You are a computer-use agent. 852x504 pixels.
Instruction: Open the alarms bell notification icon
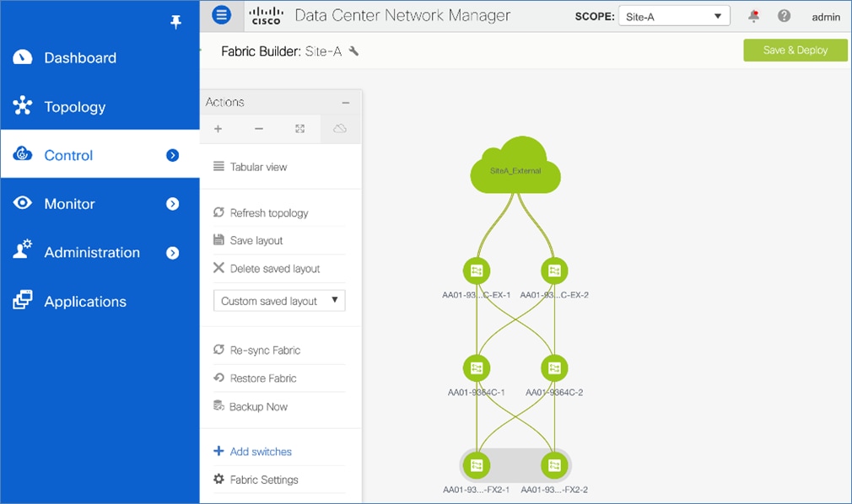(x=753, y=16)
